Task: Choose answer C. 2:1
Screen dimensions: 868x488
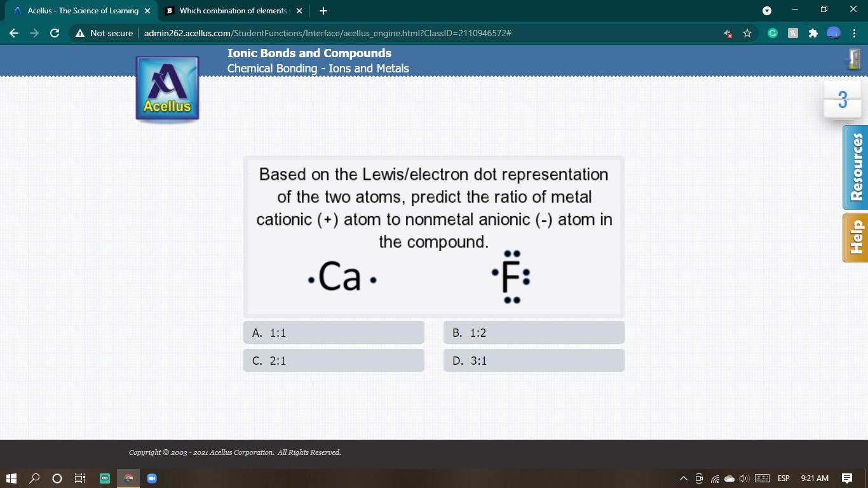Action: click(334, 360)
